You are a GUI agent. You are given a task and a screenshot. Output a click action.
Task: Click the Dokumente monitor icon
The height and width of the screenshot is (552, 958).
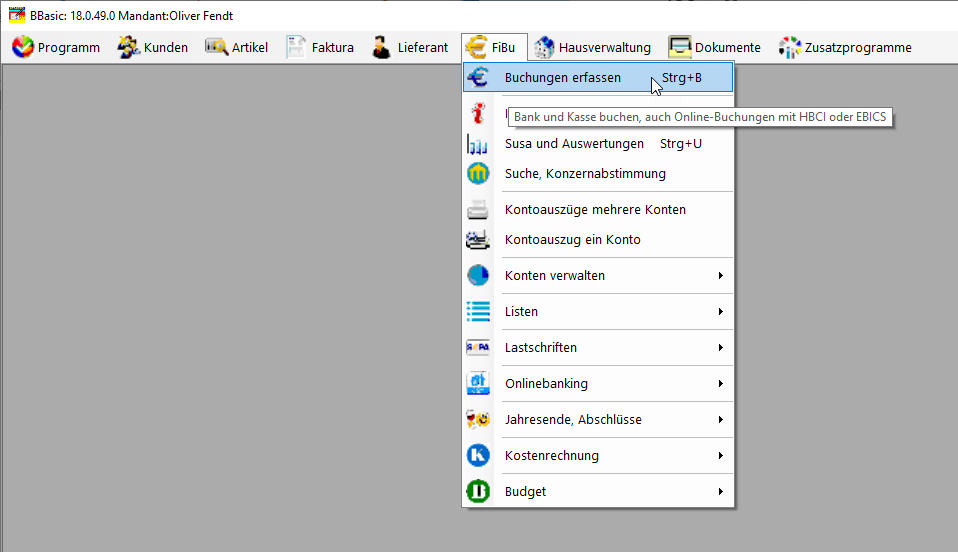click(x=679, y=47)
